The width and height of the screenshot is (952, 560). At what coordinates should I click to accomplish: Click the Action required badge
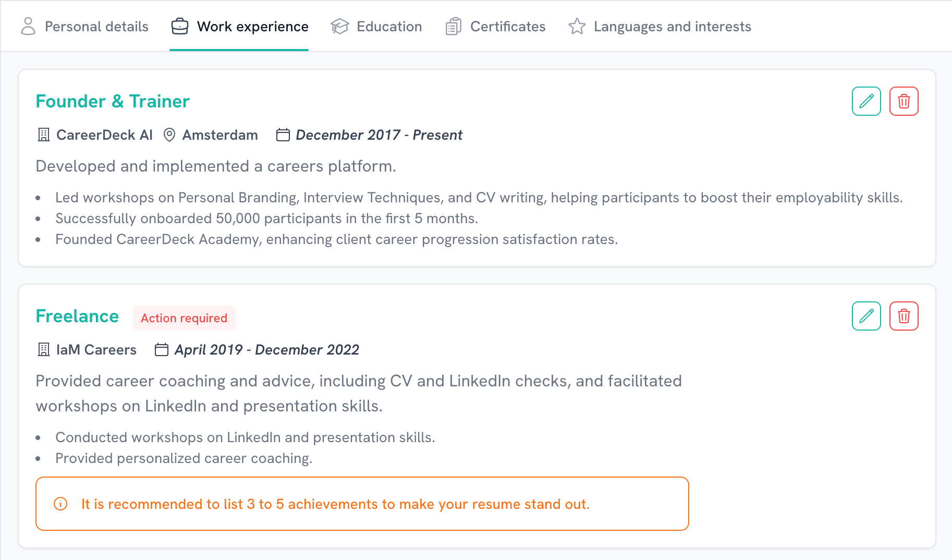click(x=184, y=318)
